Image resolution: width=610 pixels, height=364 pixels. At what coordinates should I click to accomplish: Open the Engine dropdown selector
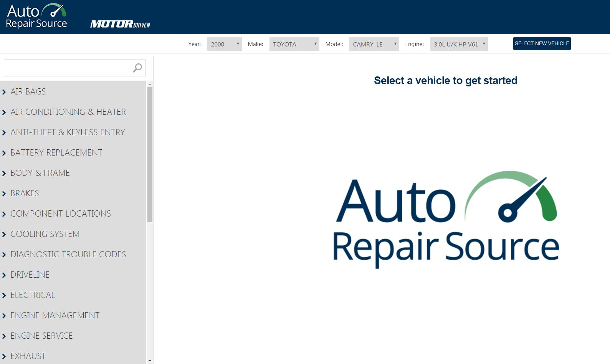(x=459, y=44)
